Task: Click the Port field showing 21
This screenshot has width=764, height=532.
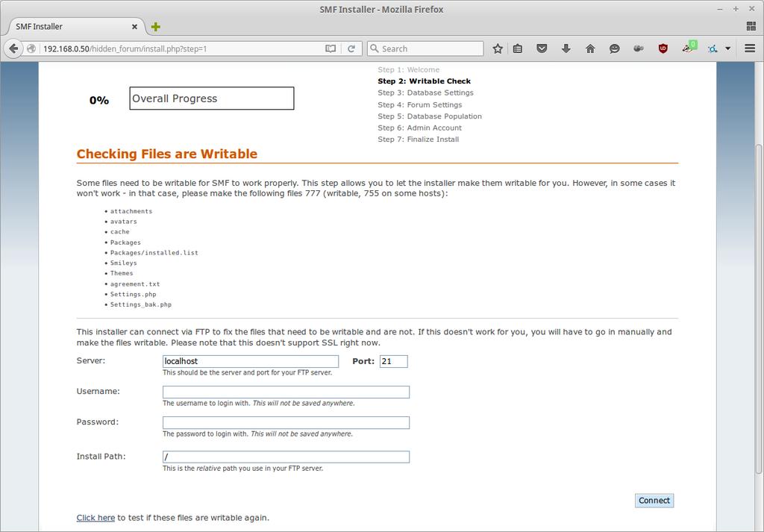Action: coord(394,361)
